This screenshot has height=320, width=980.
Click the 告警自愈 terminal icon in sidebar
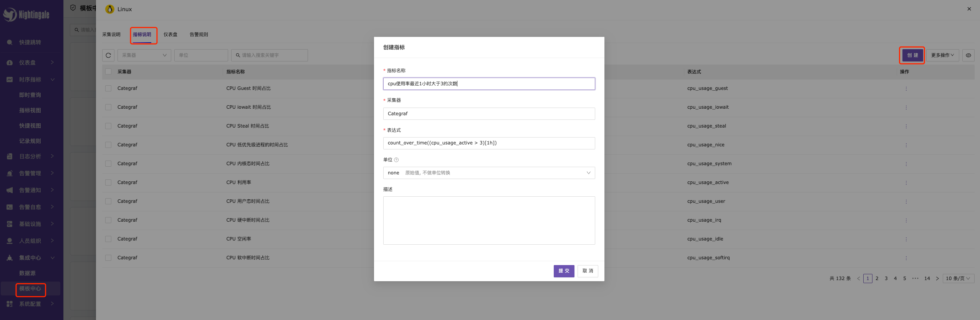10,207
